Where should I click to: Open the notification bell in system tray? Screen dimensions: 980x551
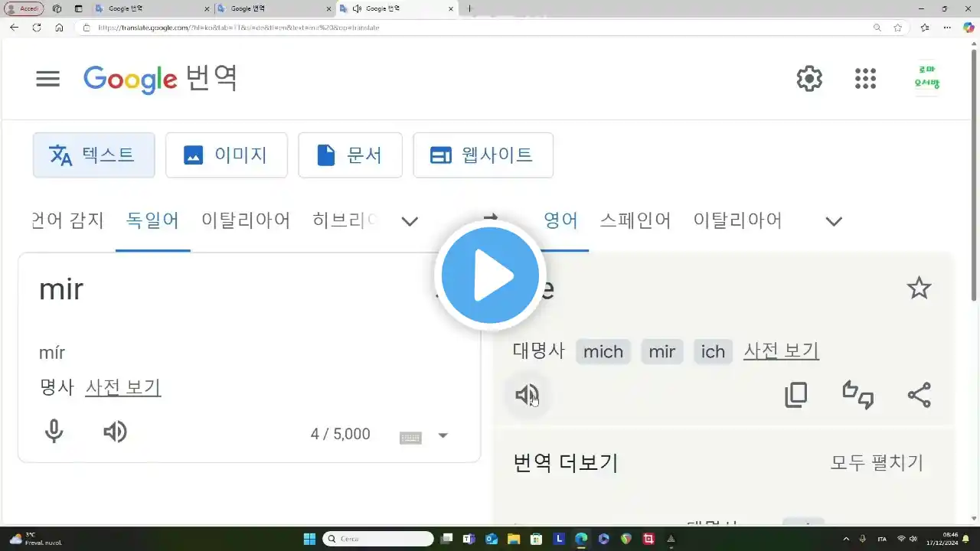click(966, 539)
